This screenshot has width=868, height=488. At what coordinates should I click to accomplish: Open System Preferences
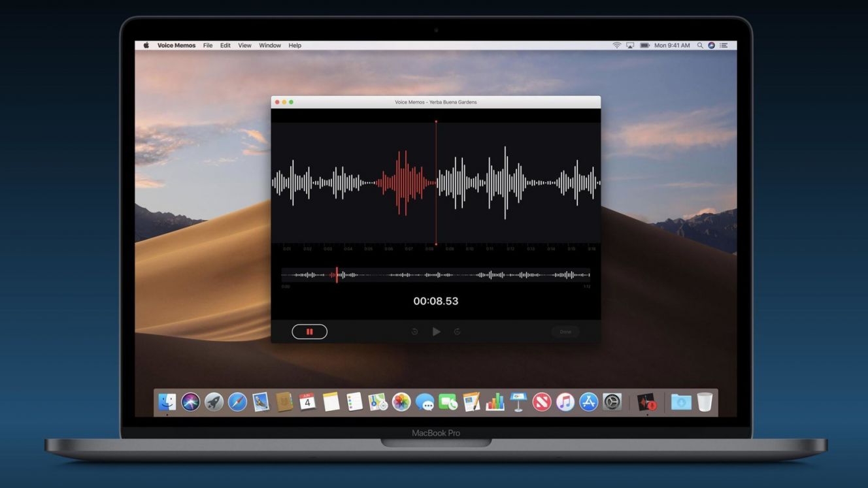pyautogui.click(x=612, y=402)
